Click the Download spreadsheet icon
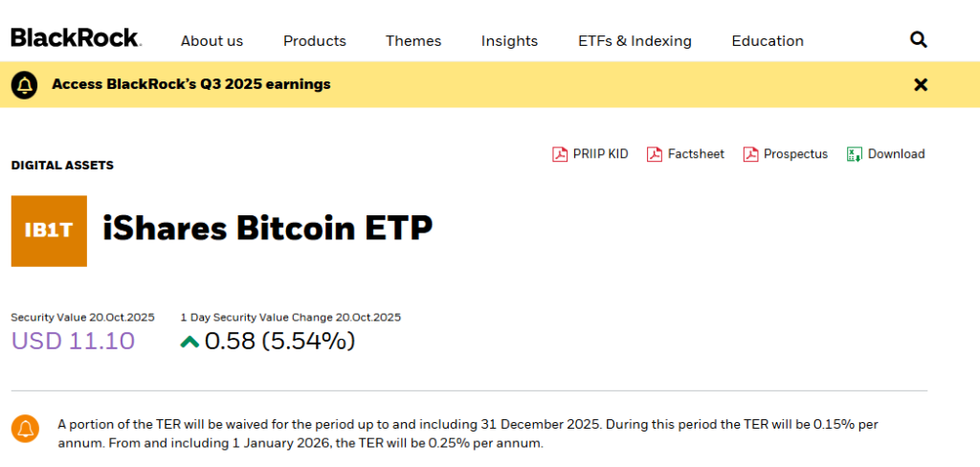This screenshot has width=980, height=467. click(x=855, y=154)
